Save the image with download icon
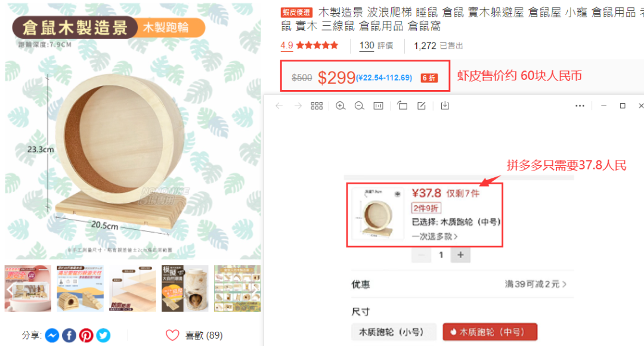Viewport: 644px width, 346px height. pyautogui.click(x=444, y=106)
